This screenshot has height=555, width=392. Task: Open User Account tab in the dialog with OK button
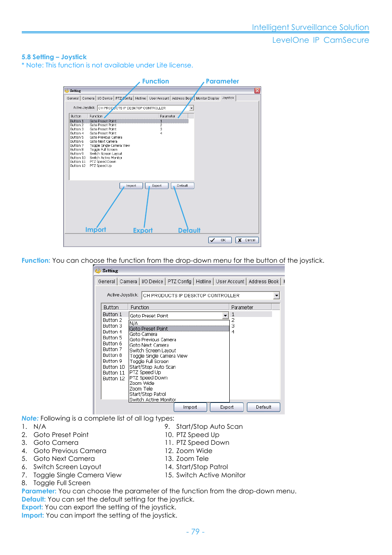click(159, 98)
